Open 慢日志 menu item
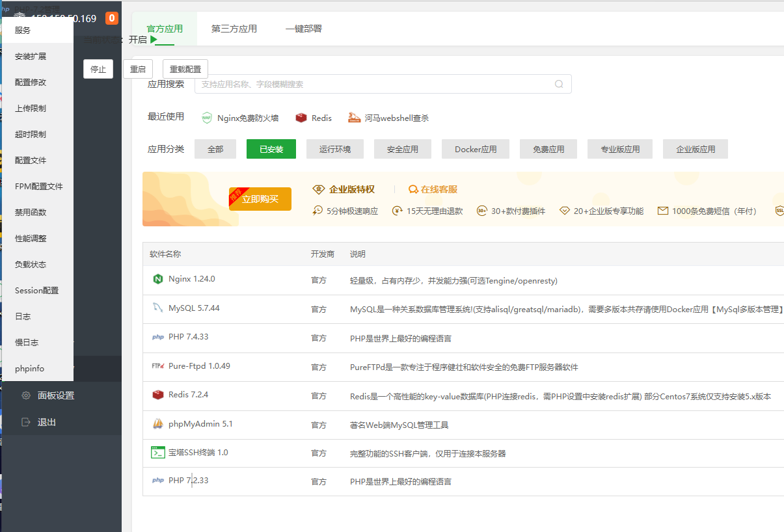 tap(38, 343)
